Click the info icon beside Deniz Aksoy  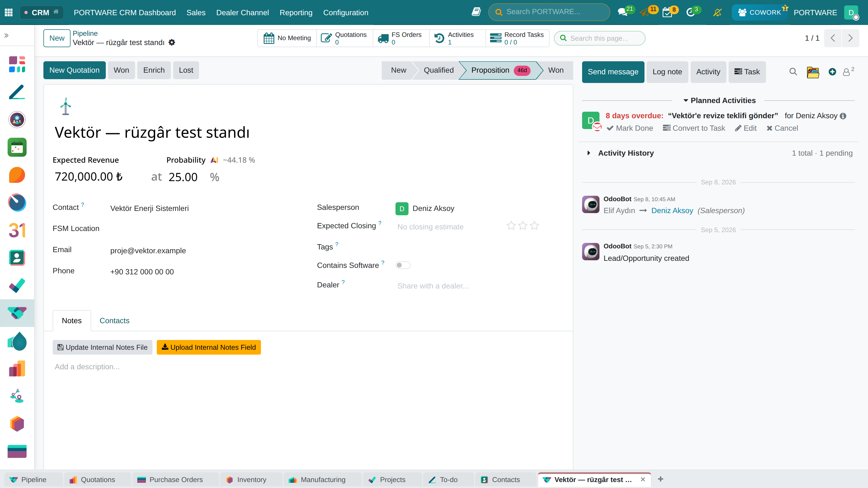click(843, 116)
